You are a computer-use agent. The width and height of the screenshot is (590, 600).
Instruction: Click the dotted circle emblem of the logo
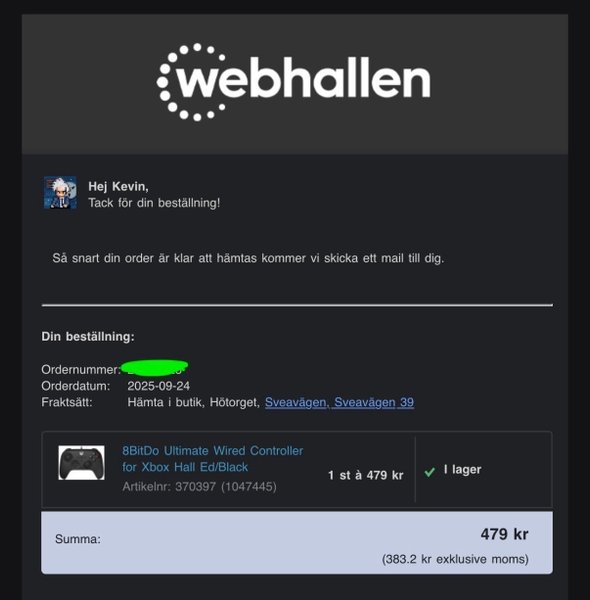(191, 82)
